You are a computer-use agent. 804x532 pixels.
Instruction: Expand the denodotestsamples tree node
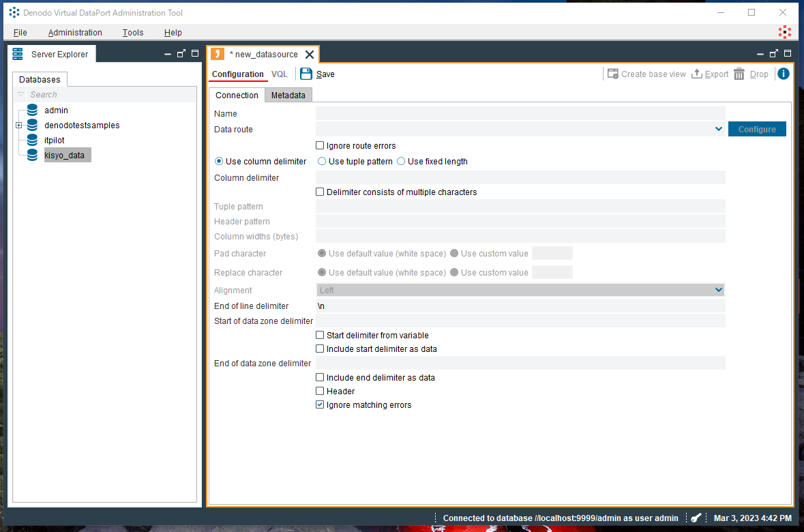coord(18,125)
